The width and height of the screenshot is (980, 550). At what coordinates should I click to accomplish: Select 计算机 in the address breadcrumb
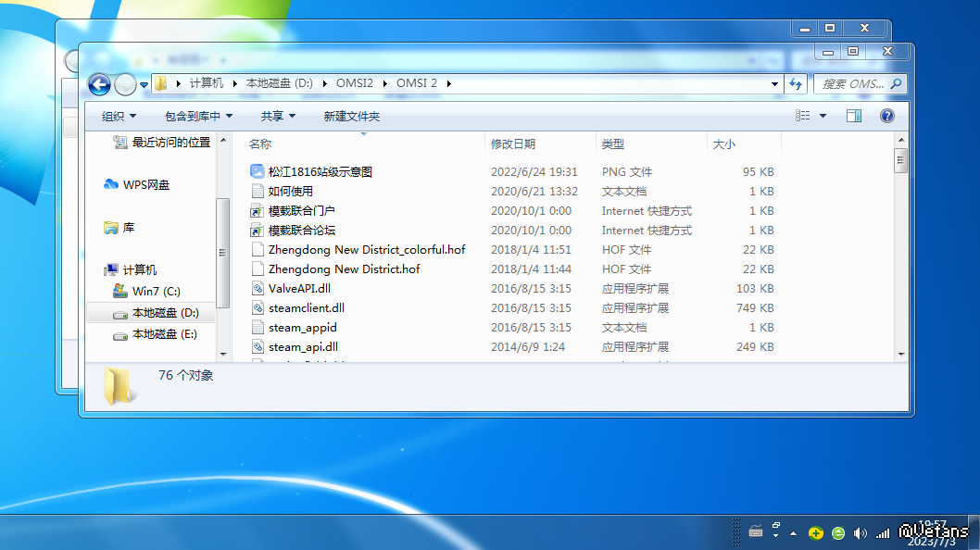(x=207, y=83)
